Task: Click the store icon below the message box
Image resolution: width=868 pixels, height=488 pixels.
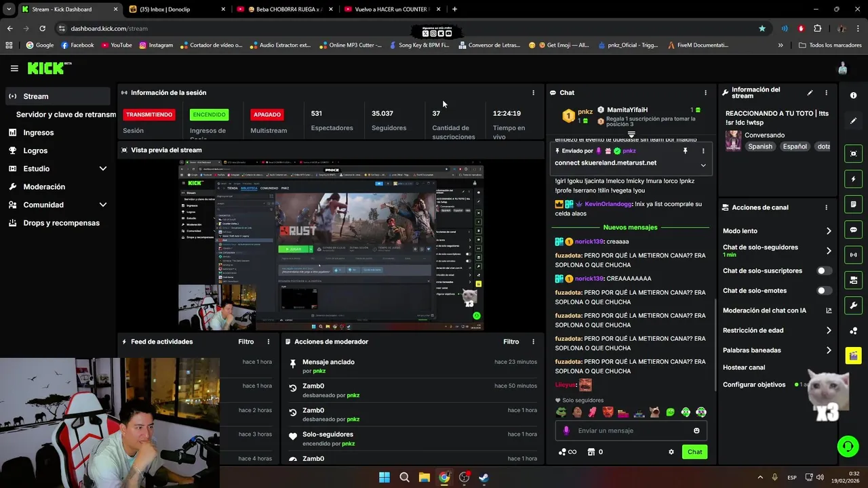Action: pos(591,452)
